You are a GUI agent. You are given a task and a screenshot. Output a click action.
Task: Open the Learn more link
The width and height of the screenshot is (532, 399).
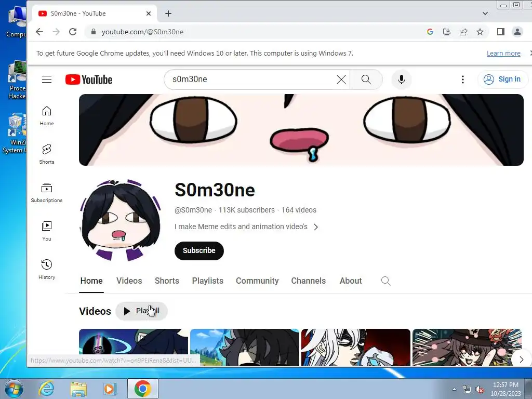click(503, 54)
